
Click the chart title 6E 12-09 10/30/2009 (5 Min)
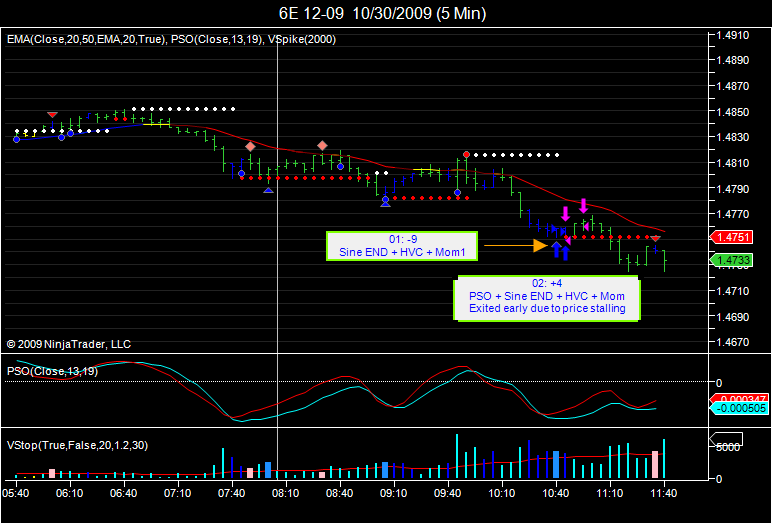[383, 13]
